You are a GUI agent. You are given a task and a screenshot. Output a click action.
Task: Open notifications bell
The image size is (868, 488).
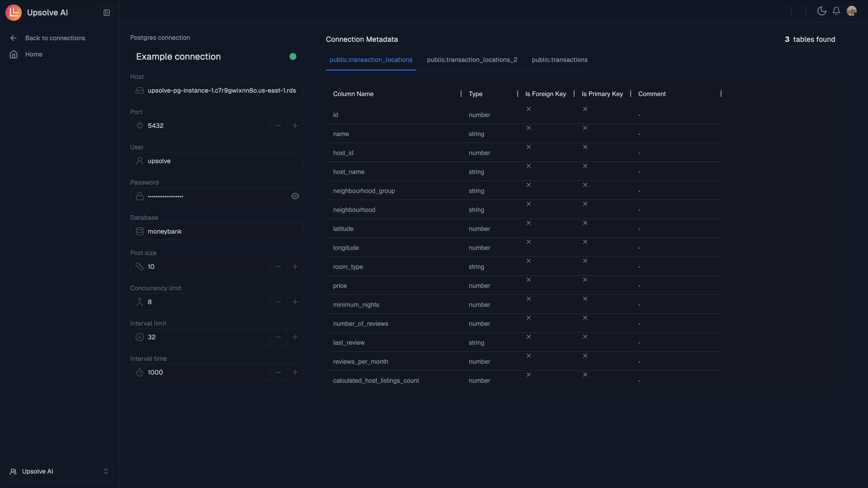coord(836,11)
